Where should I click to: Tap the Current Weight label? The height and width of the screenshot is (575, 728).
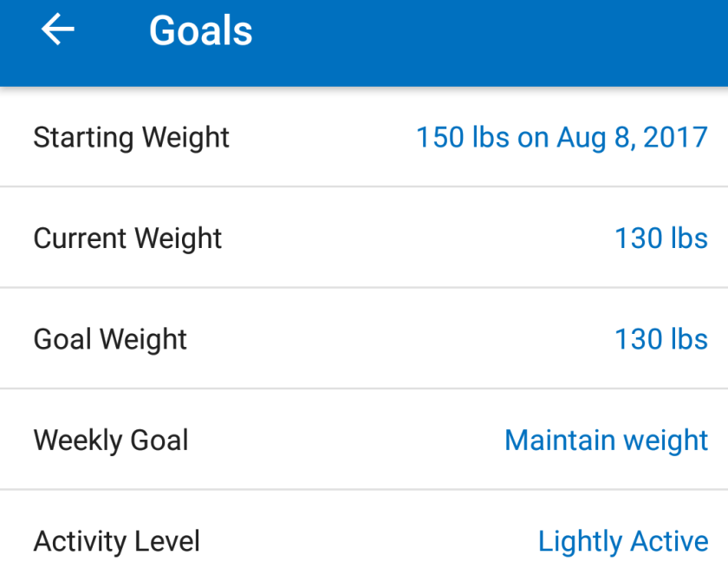coord(127,238)
